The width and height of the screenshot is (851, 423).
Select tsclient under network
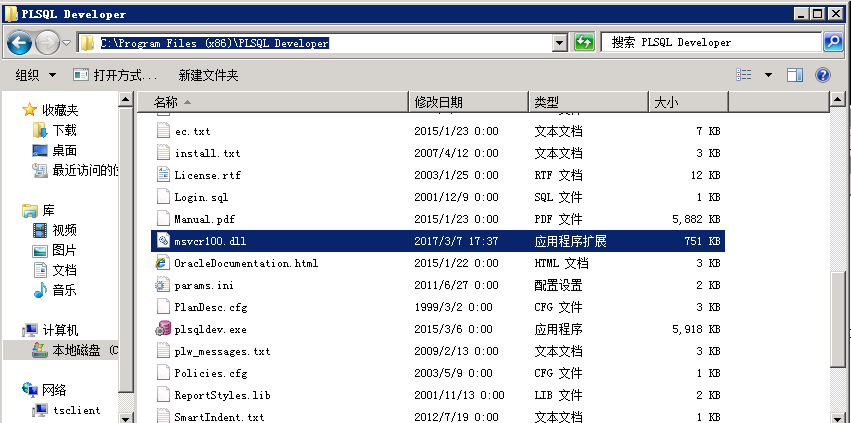point(77,410)
